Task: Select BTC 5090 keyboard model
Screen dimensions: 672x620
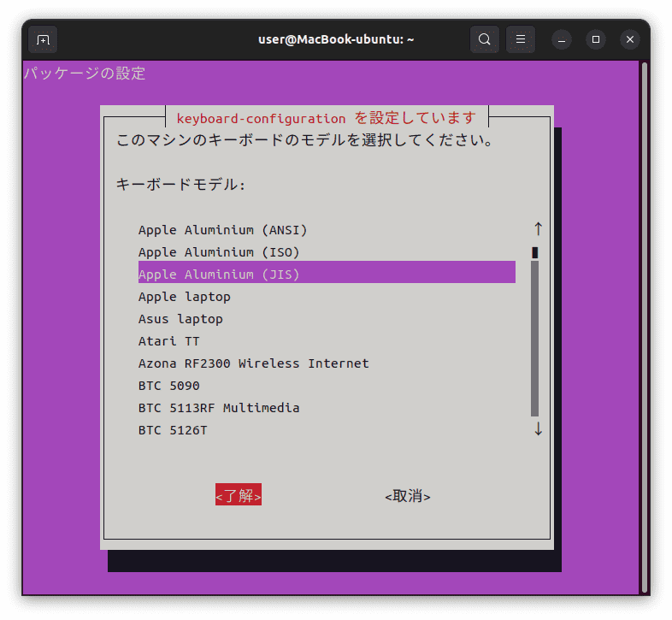Action: [327, 386]
